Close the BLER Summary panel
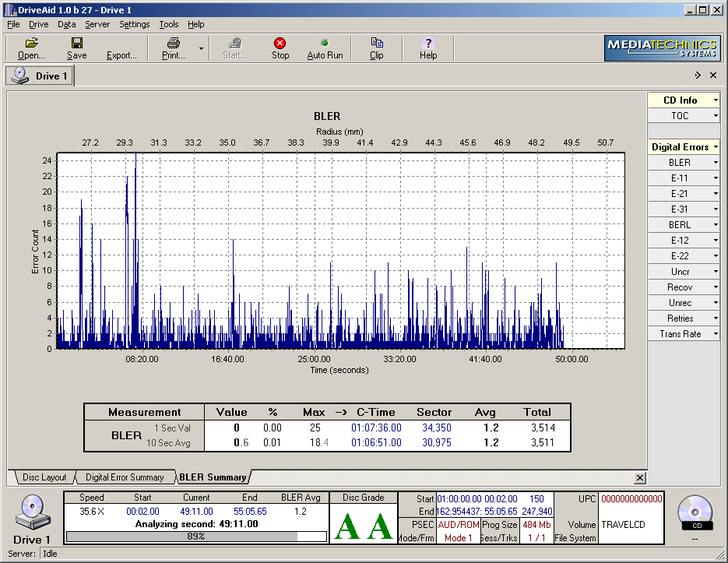 coord(640,477)
